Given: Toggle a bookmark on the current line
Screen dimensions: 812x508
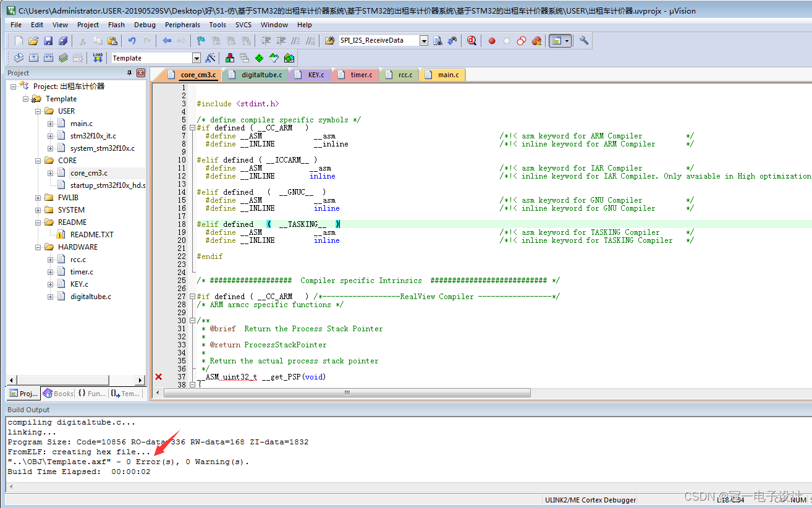Looking at the screenshot, I should tap(201, 41).
